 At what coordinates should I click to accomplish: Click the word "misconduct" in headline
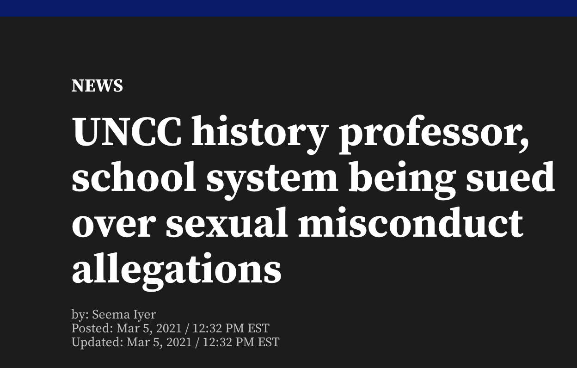(x=410, y=223)
